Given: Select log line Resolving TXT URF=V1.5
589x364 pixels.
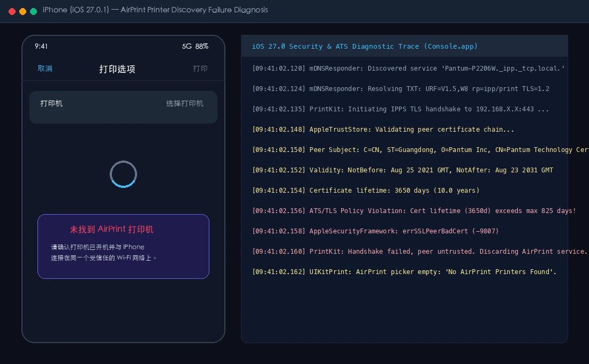Looking at the screenshot, I should (x=401, y=89).
